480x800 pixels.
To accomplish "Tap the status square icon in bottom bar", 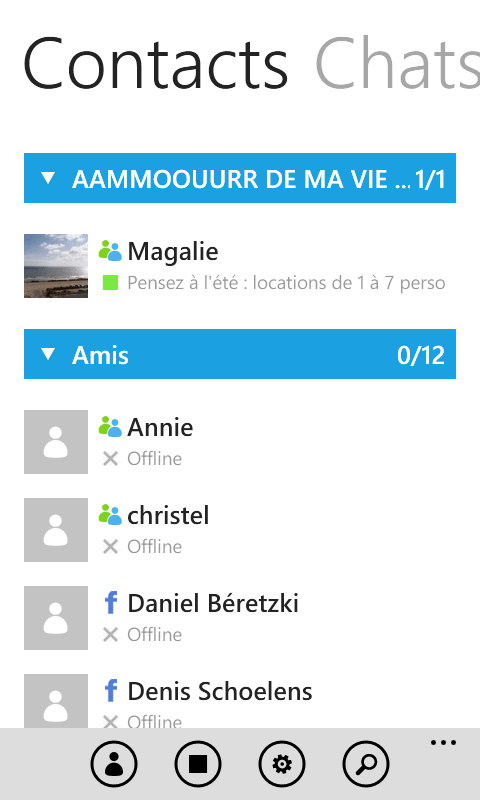I will click(198, 764).
